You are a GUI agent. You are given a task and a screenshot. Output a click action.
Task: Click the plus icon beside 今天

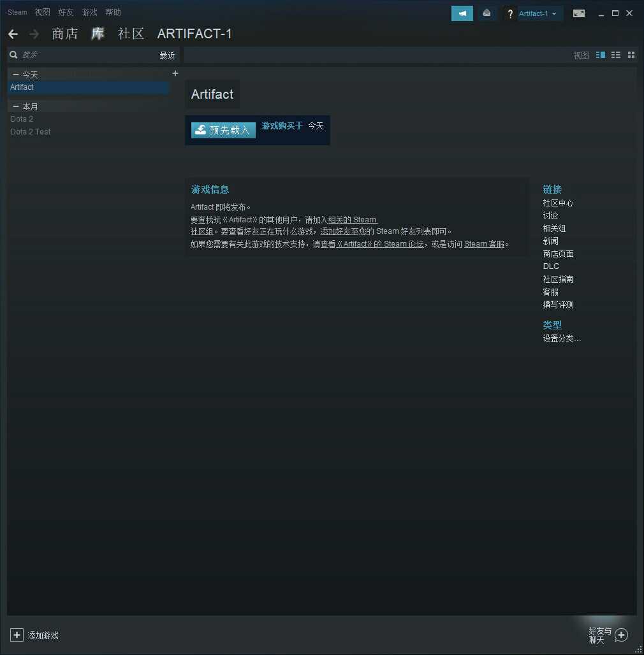[x=175, y=73]
